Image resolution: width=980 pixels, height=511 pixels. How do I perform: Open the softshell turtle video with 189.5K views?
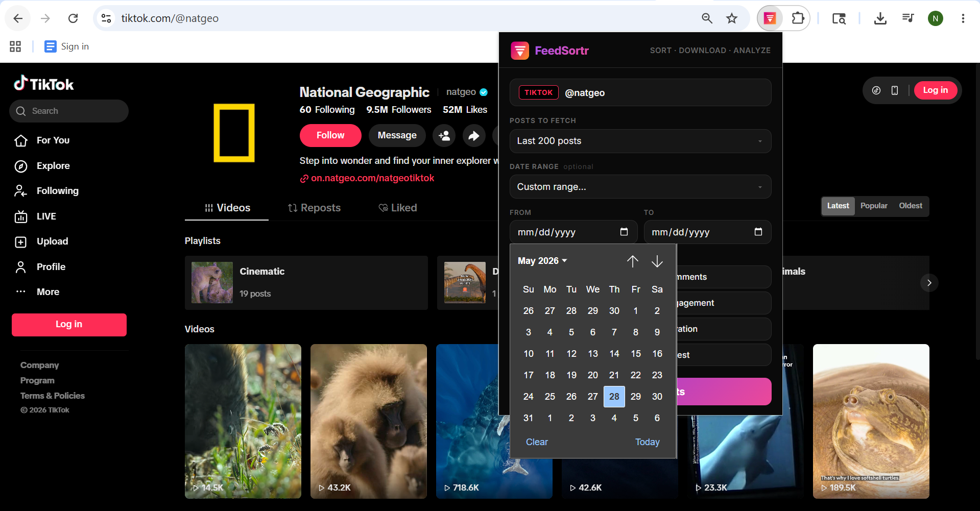pyautogui.click(x=871, y=421)
